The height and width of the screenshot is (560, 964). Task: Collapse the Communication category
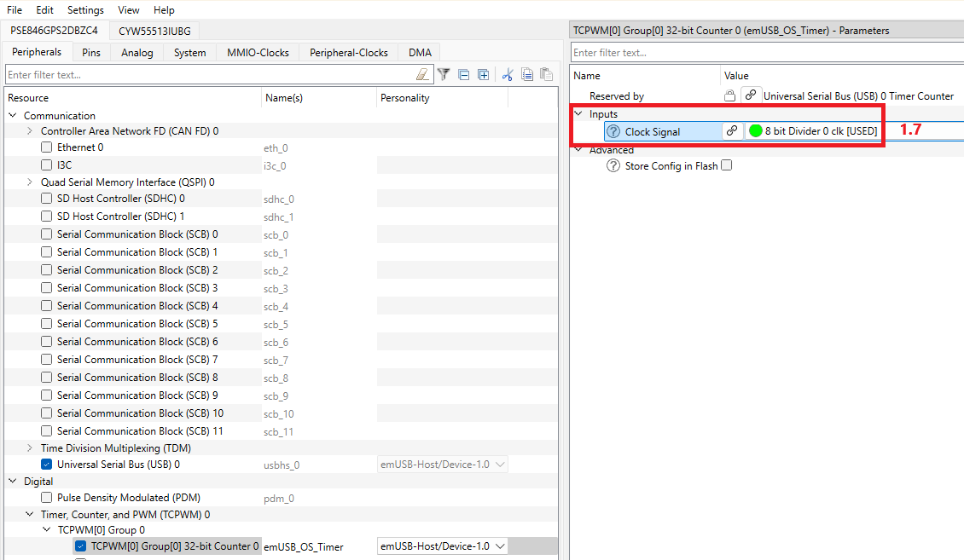click(13, 116)
